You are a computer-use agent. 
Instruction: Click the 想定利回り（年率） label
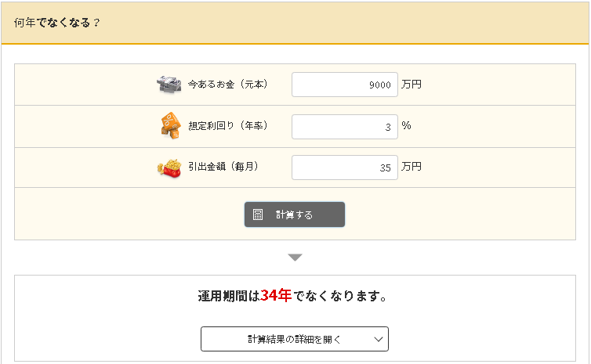click(228, 126)
